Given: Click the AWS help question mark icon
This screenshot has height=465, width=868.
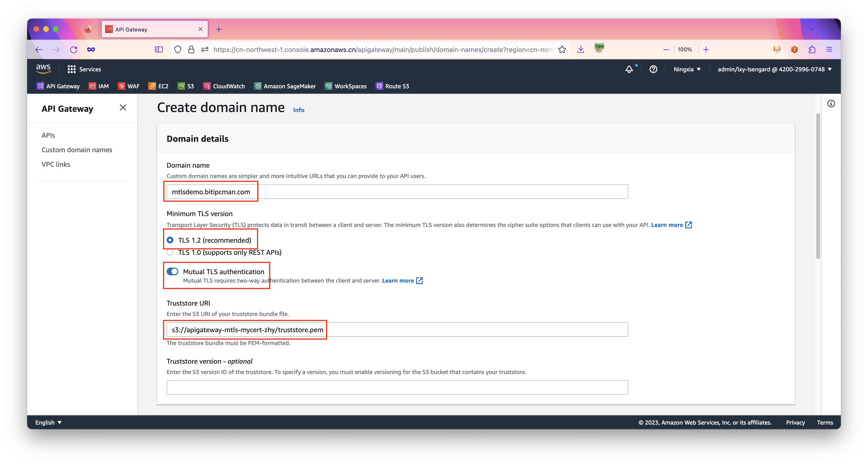Looking at the screenshot, I should (x=653, y=69).
